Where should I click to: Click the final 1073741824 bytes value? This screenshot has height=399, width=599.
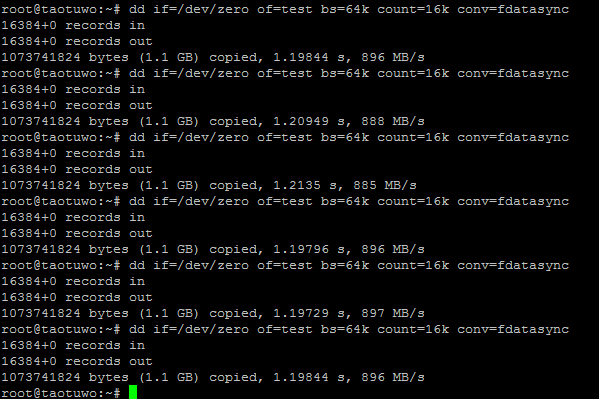[x=41, y=377]
